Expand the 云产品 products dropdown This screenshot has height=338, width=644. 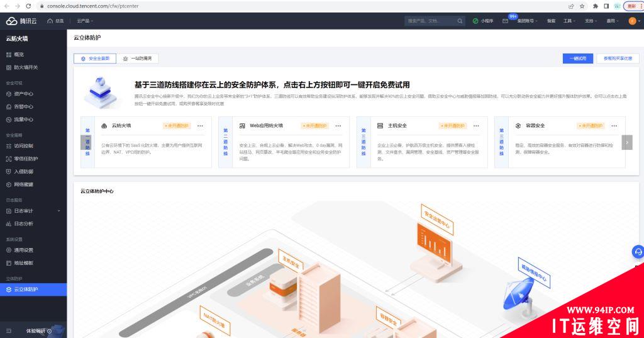tap(85, 21)
